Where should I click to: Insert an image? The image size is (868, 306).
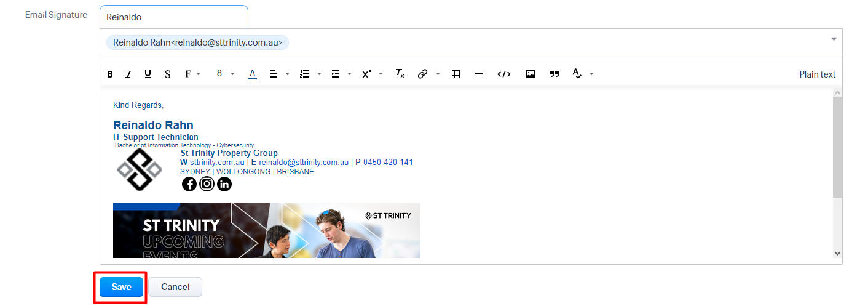(x=531, y=74)
